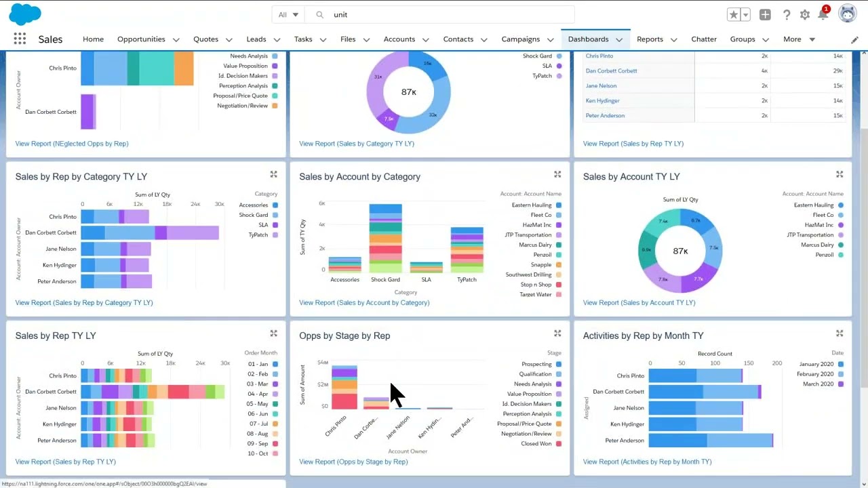Open the Leads tab dropdown chevron
Viewport: 868px width, 488px height.
277,40
